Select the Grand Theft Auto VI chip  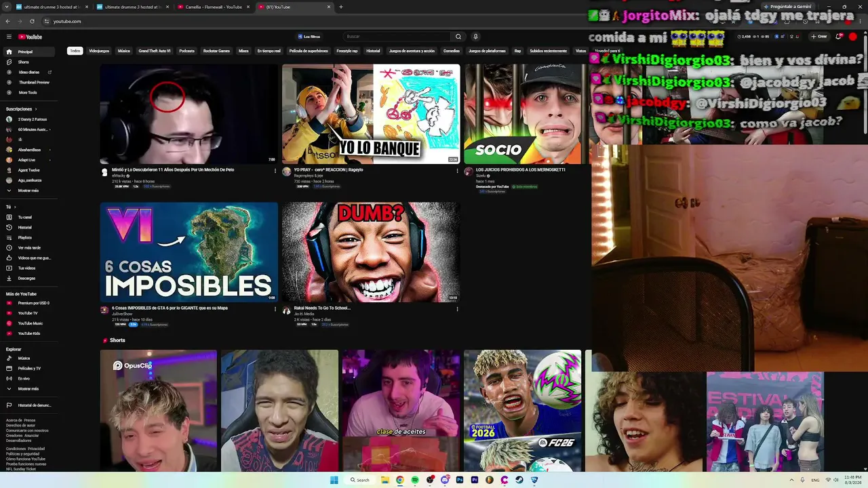[x=155, y=51]
